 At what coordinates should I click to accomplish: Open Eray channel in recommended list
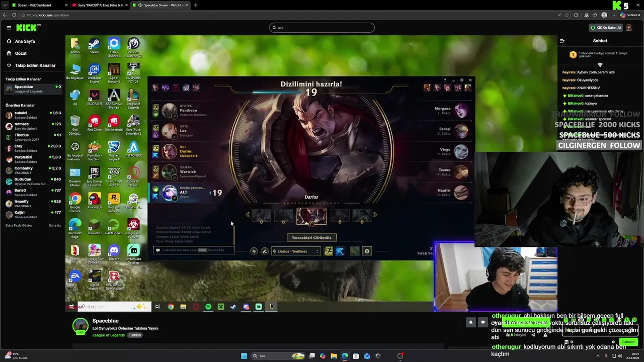(33, 148)
